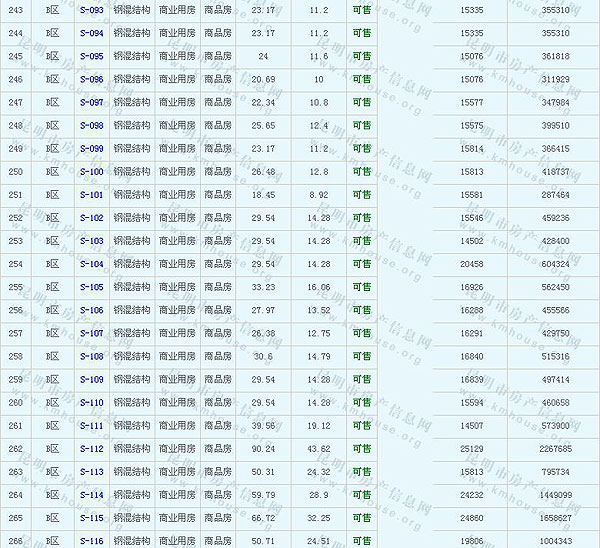600x548 pixels.
Task: Click the total price 1449099 cell
Action: 553,495
